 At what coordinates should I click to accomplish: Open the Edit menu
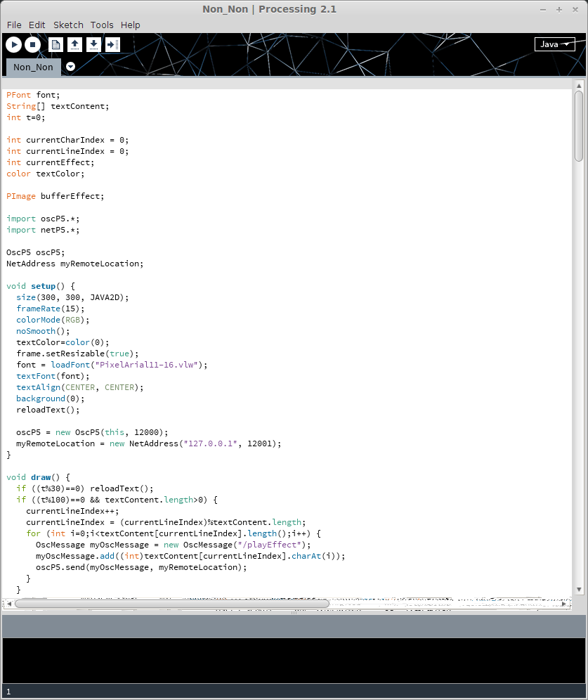coord(37,25)
